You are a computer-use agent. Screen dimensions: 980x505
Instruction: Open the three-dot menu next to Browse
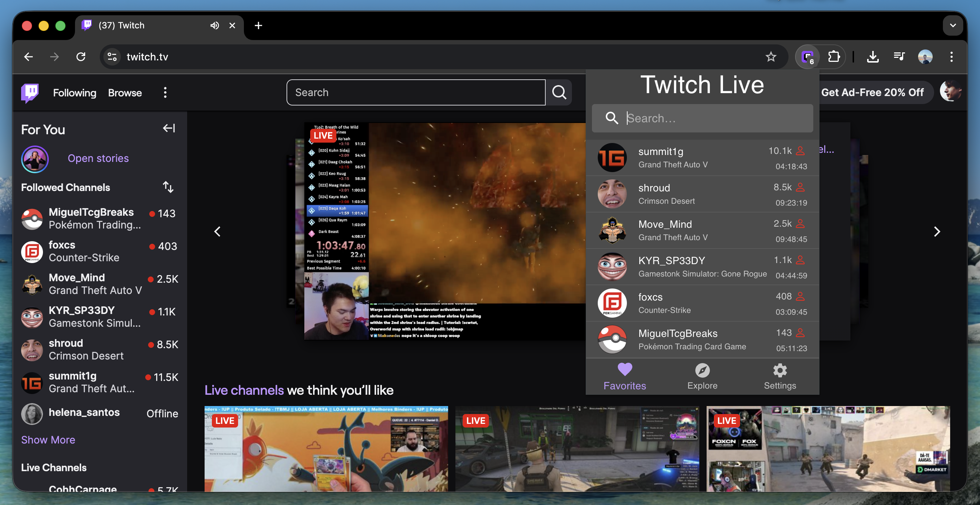(165, 92)
